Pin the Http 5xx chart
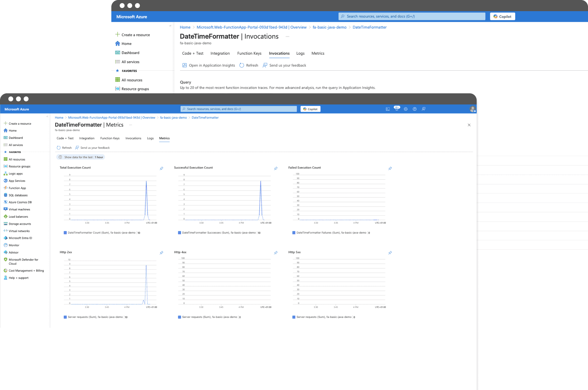 [390, 253]
